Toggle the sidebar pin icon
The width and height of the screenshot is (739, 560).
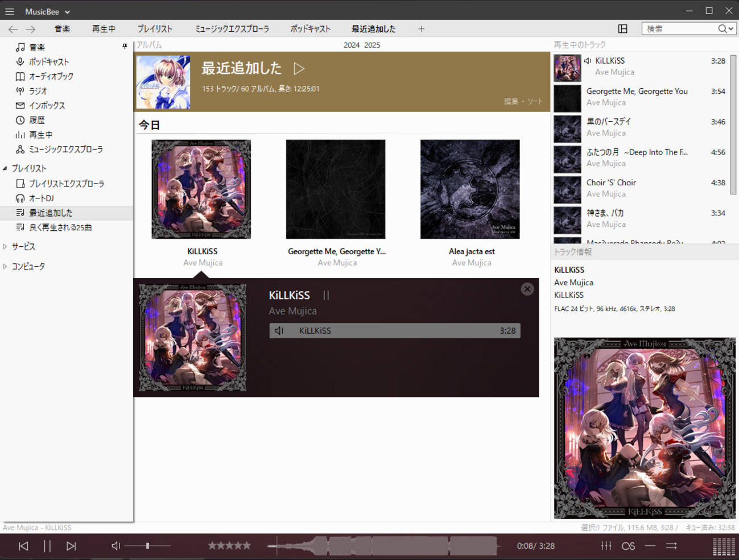click(x=125, y=47)
